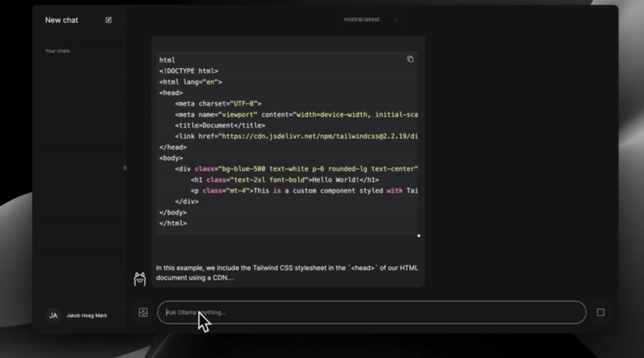Click the html language label in code block
644x358 pixels.
167,60
